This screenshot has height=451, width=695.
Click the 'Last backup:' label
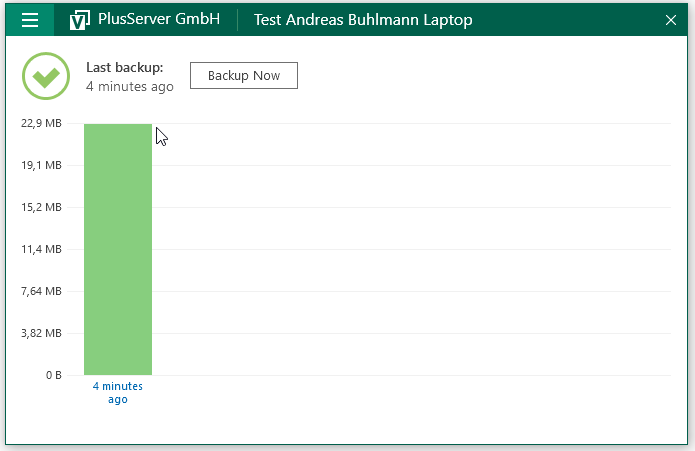point(125,67)
